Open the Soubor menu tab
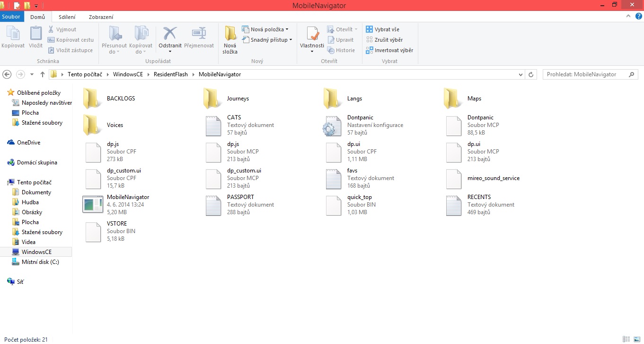 click(11, 17)
